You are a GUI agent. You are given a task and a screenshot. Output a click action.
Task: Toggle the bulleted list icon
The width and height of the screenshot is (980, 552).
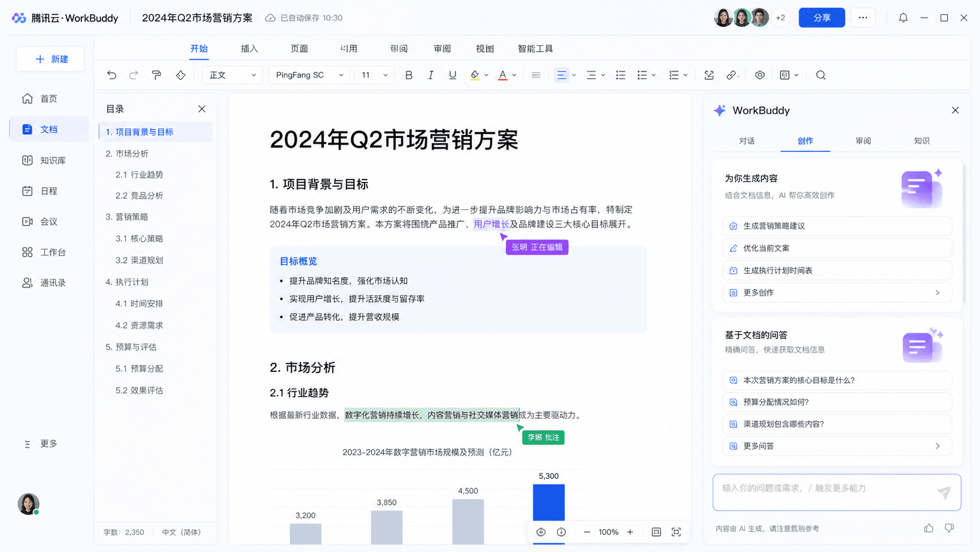pyautogui.click(x=621, y=75)
